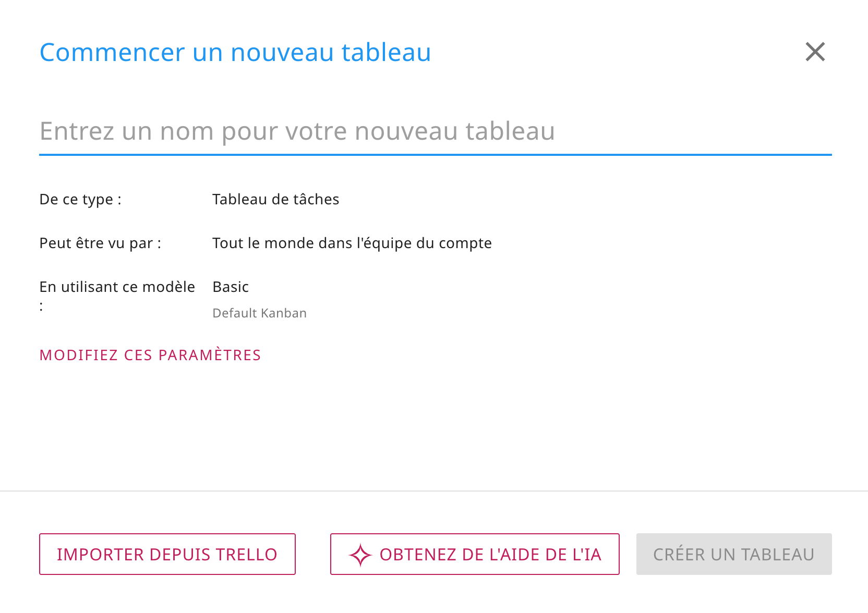Click the En utilisant ce modèle label

click(x=117, y=287)
